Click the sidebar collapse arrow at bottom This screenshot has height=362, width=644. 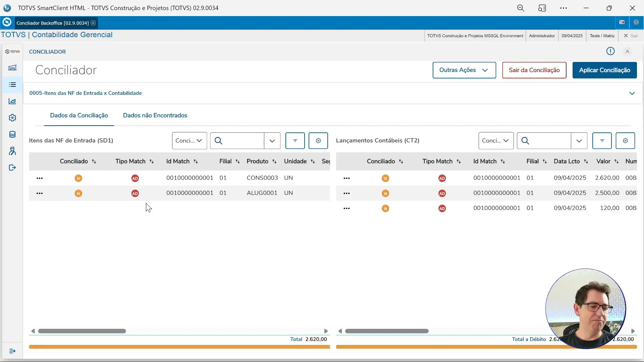tap(12, 351)
